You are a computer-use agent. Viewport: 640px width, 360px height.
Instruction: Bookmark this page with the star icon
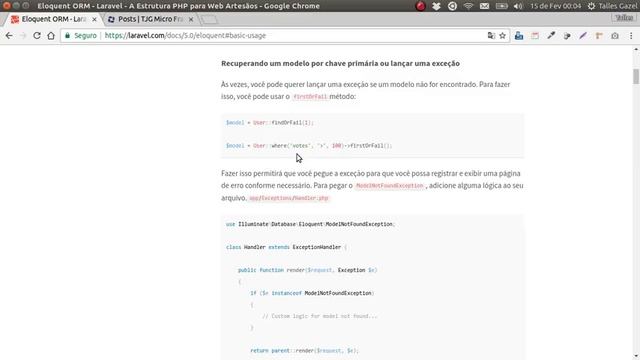point(502,36)
